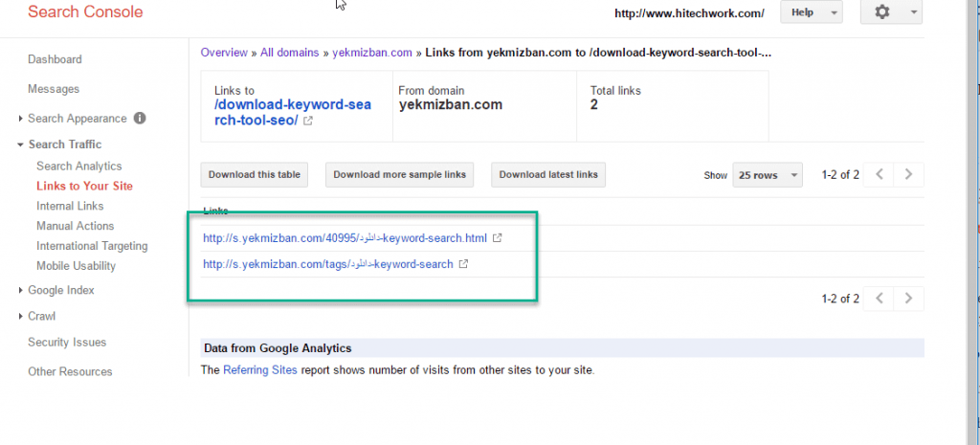
Task: Open Internal Links page
Action: 70,206
